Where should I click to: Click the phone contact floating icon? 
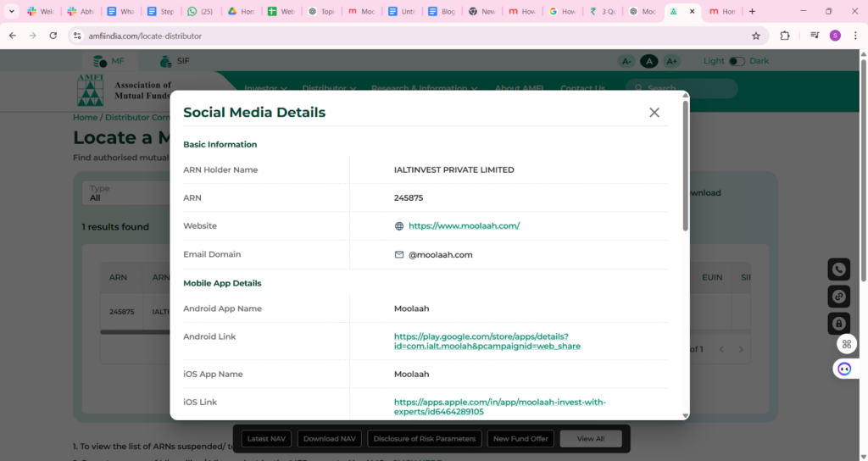click(838, 269)
